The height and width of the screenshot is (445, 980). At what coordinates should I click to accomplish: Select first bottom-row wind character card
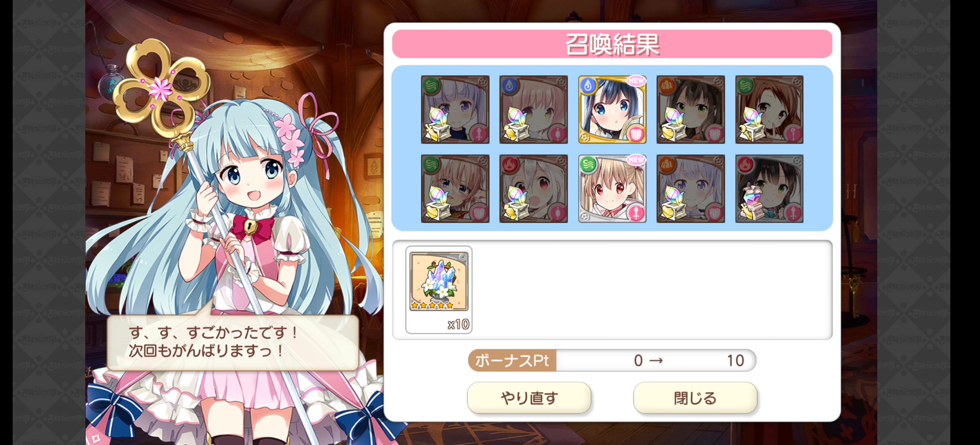tap(455, 189)
